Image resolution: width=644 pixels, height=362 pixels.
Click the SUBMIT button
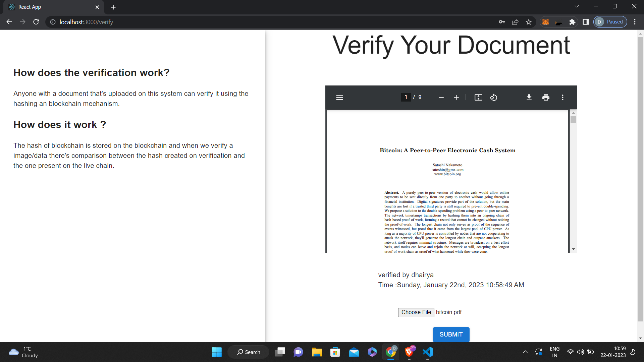[x=451, y=335]
